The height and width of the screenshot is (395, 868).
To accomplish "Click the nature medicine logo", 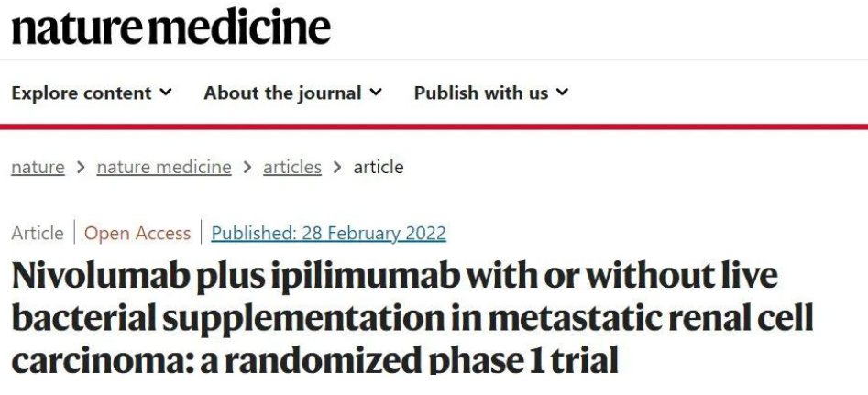I will point(171,27).
